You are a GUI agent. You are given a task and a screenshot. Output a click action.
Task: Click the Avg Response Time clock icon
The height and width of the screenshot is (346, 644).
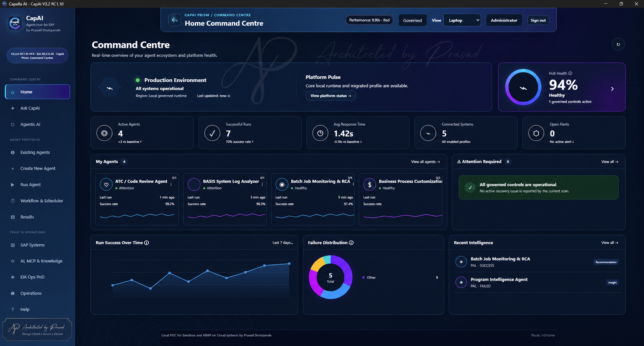pos(320,133)
